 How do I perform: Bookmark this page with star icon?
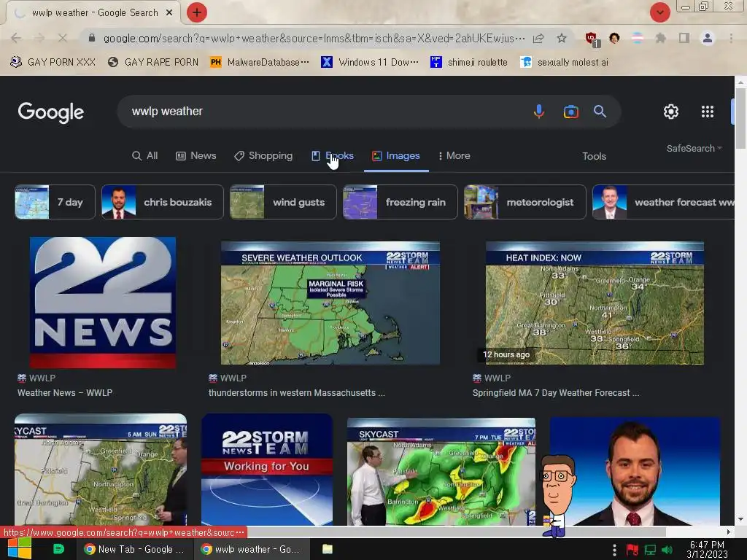click(x=562, y=38)
